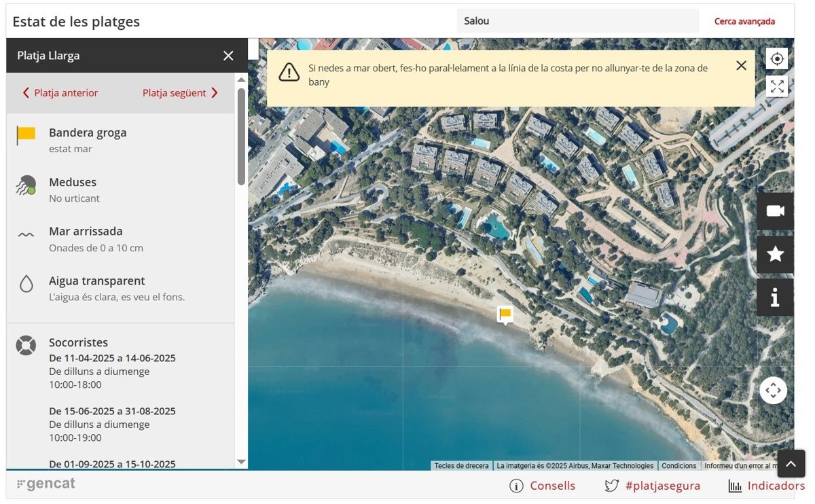
Task: Go to Platja anterior
Action: click(x=60, y=93)
